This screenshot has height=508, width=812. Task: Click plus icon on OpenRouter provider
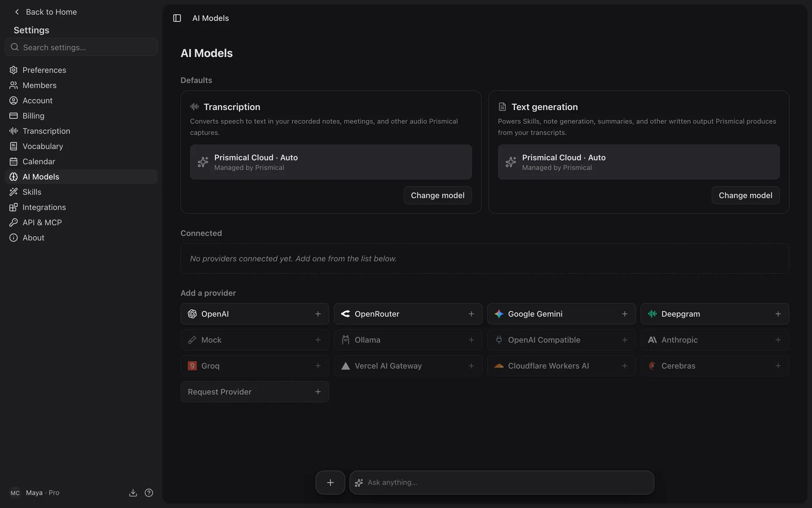(x=471, y=314)
